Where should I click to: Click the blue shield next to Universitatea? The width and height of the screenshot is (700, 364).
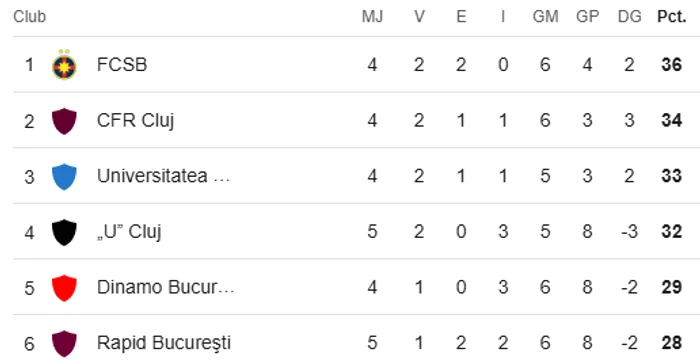click(64, 176)
